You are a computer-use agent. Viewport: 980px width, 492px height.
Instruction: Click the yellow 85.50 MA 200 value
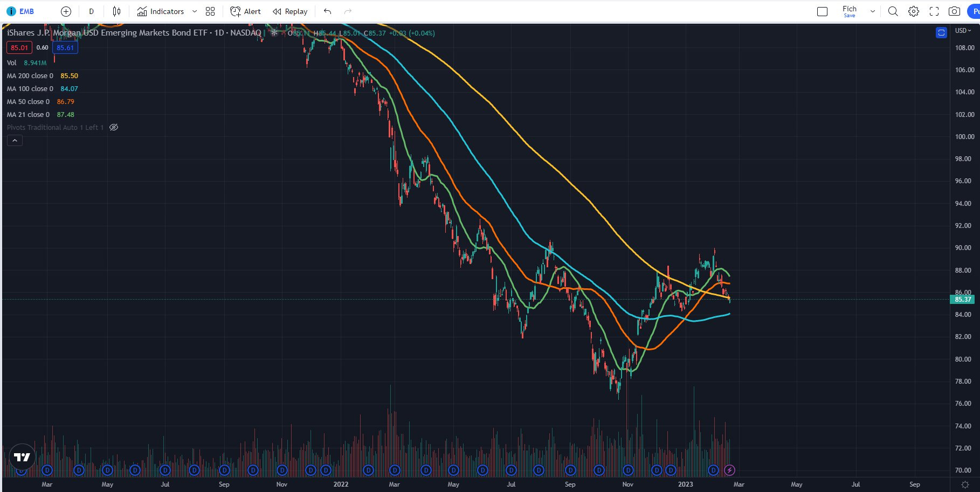69,75
